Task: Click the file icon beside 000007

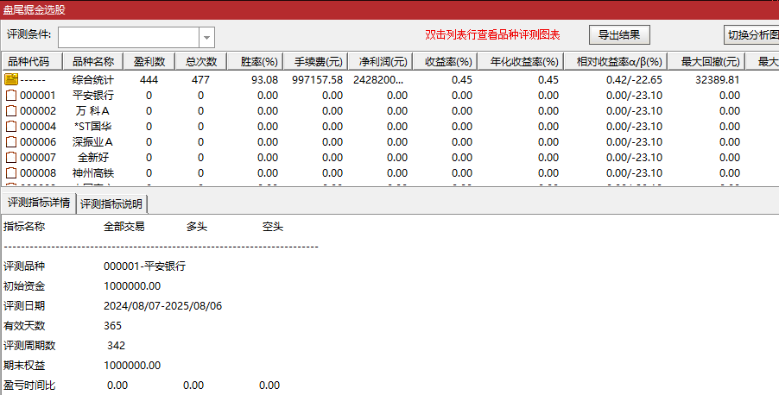Action: pos(11,158)
